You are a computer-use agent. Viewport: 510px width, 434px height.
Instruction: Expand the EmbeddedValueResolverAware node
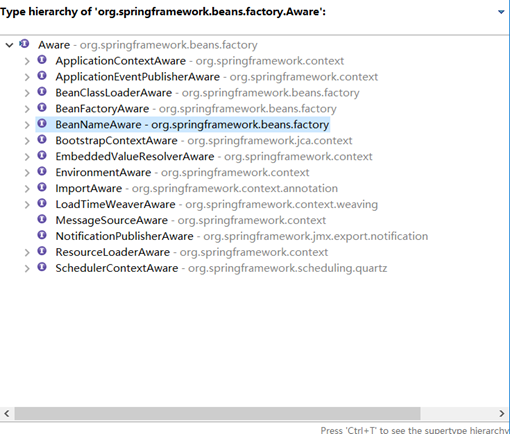pyautogui.click(x=27, y=157)
